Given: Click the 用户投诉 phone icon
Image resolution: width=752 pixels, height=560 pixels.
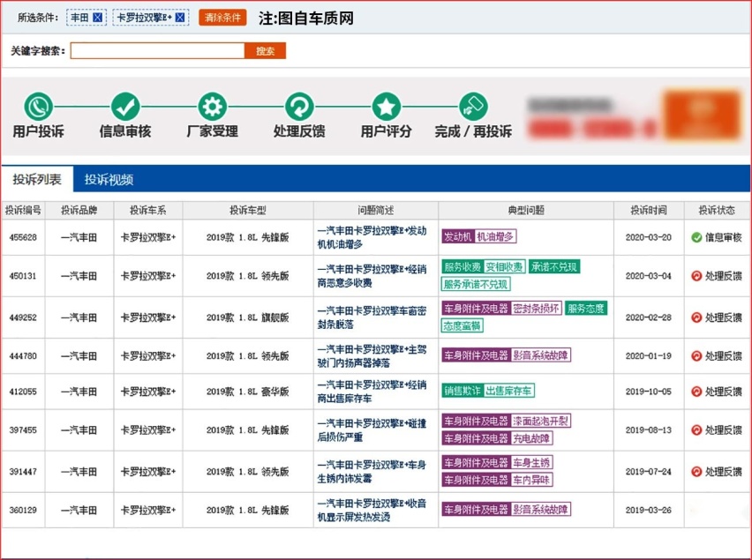Looking at the screenshot, I should pos(38,107).
